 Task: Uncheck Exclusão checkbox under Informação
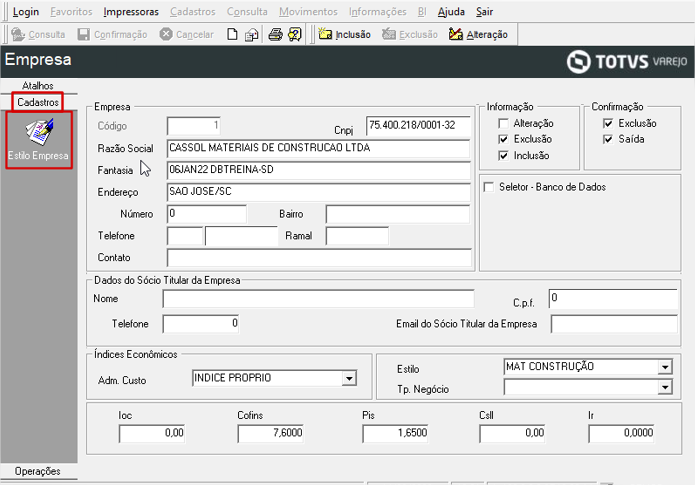pyautogui.click(x=503, y=139)
